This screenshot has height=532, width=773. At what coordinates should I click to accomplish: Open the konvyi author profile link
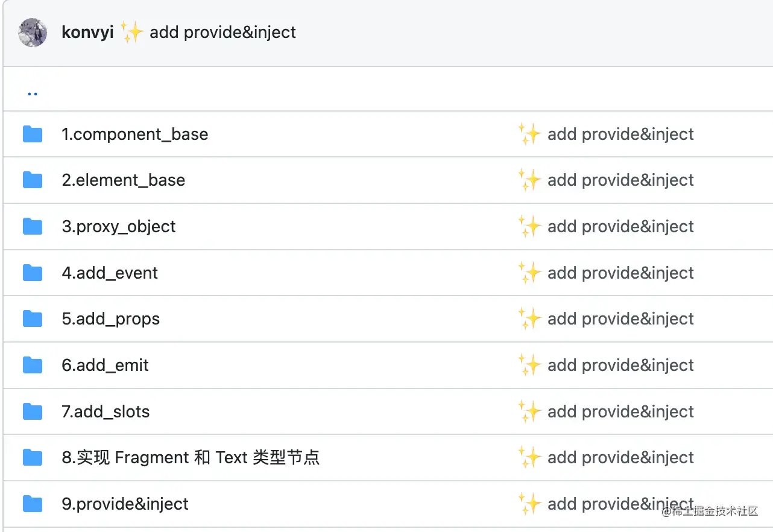[x=87, y=33]
